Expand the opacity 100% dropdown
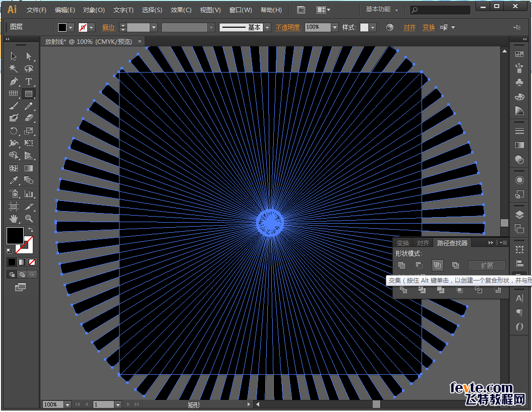532x412 pixels. 334,27
